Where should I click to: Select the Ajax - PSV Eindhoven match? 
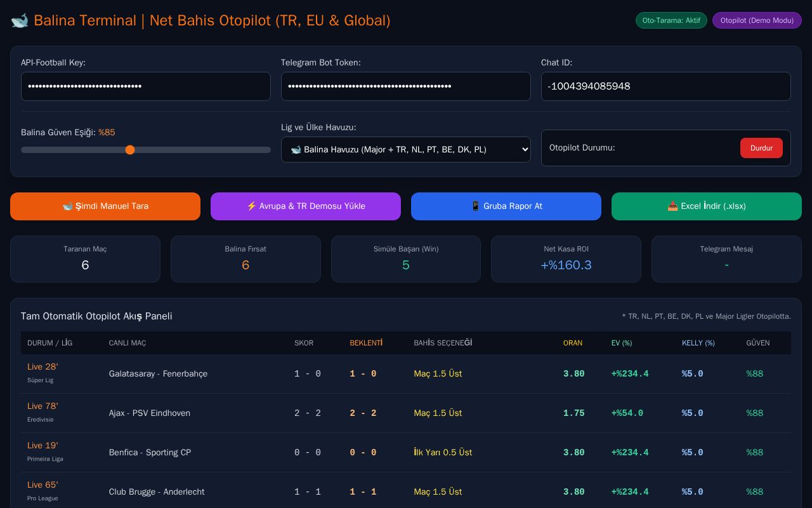tap(150, 413)
